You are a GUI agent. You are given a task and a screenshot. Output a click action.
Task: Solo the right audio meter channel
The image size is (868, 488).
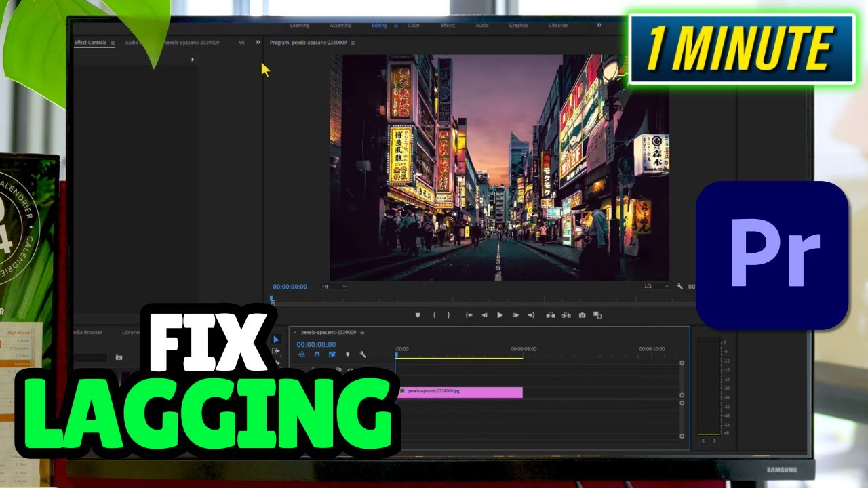(x=714, y=441)
